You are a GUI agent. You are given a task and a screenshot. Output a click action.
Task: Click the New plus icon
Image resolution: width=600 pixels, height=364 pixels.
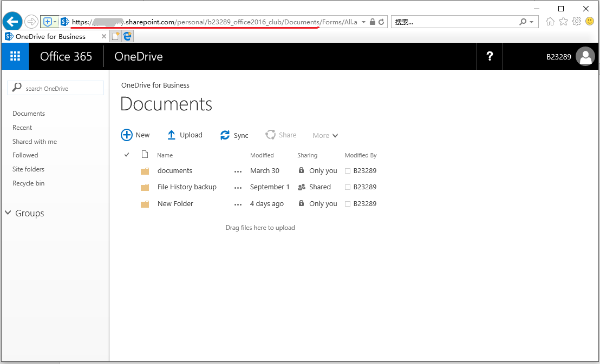[127, 135]
